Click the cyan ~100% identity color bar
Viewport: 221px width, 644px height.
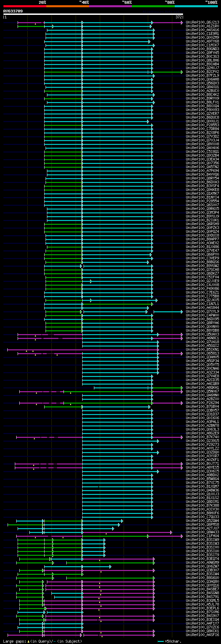click(x=196, y=6)
